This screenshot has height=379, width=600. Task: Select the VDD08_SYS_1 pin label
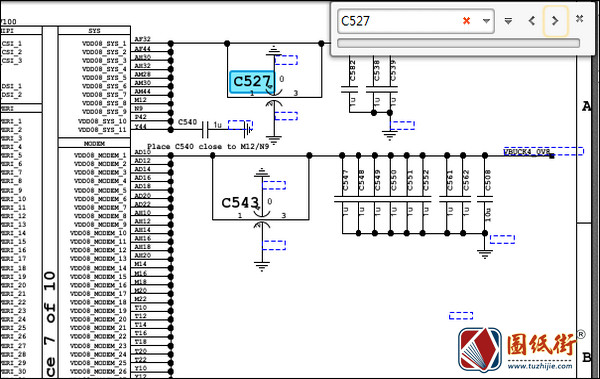104,44
